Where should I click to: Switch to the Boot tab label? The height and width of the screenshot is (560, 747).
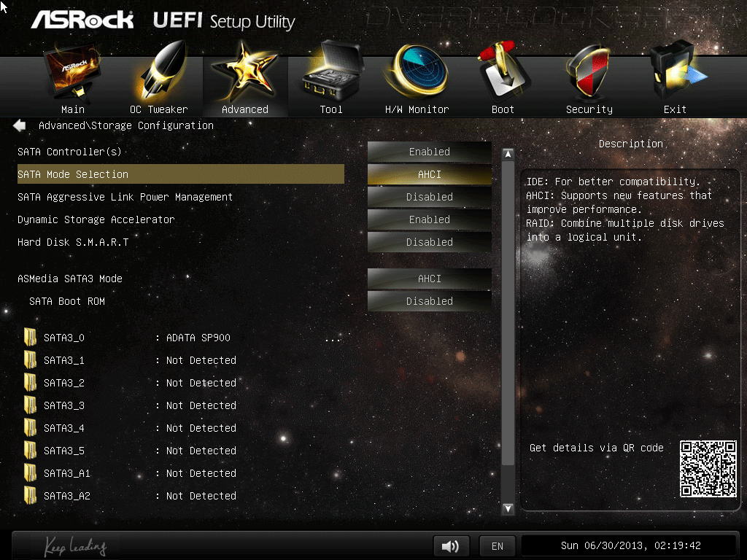503,109
